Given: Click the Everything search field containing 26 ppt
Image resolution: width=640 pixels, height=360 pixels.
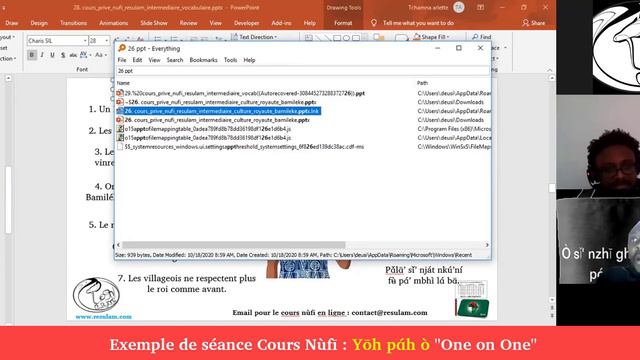Looking at the screenshot, I should coord(302,71).
